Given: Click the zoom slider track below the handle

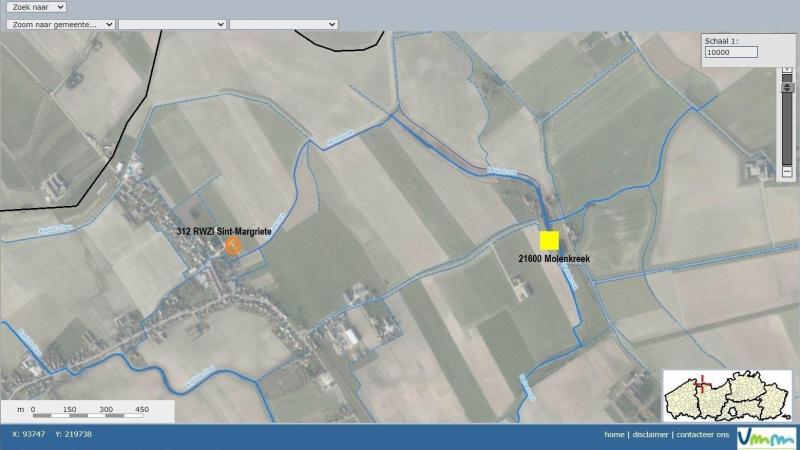Looking at the screenshot, I should pos(787,130).
